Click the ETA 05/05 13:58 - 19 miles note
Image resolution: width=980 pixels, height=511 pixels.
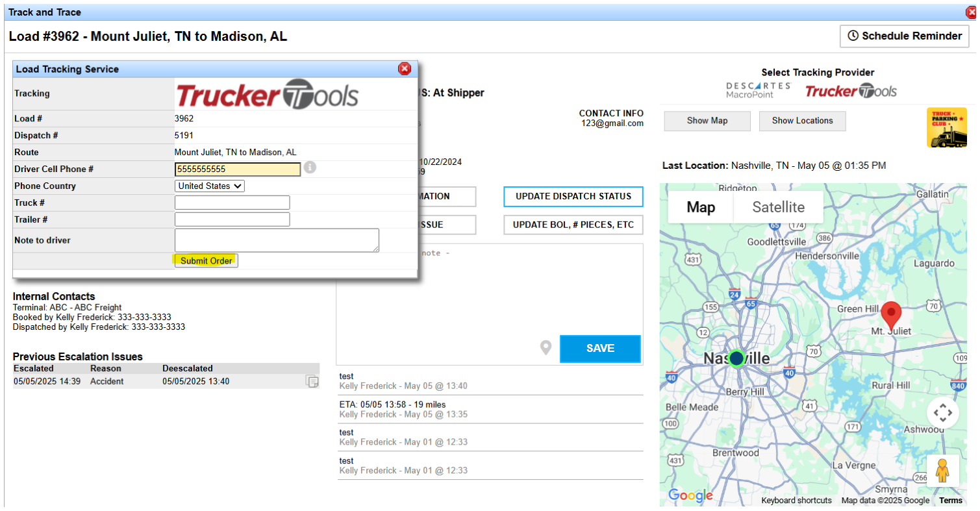(393, 405)
